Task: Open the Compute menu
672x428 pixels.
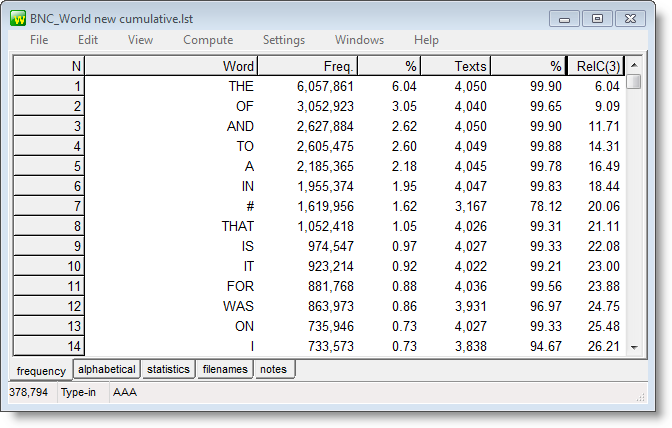Action: tap(208, 40)
